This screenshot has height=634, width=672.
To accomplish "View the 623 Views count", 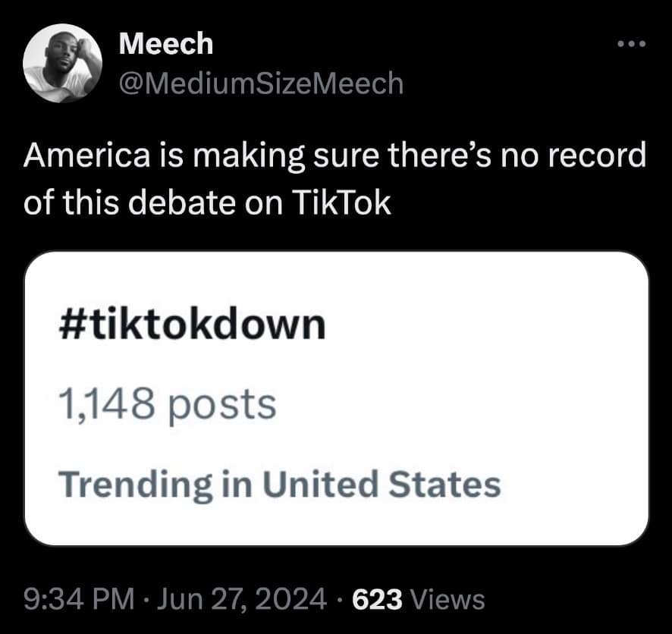I will point(419,599).
